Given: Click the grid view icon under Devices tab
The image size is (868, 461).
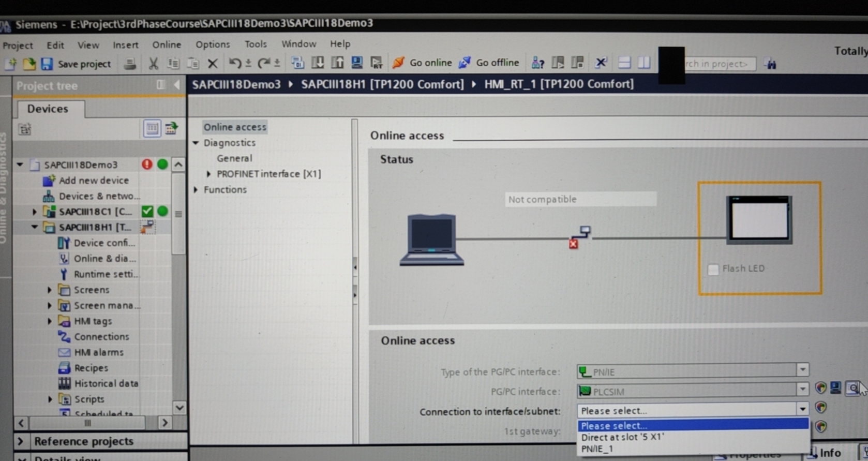Looking at the screenshot, I should click(152, 128).
